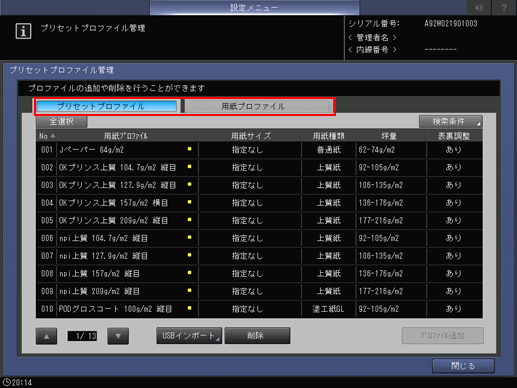Click the 用紙サイズ column header

pos(250,136)
